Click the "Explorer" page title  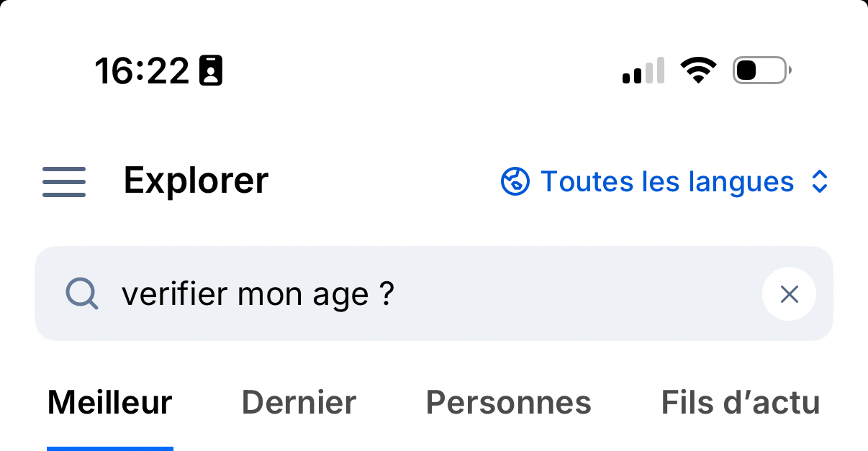click(196, 180)
